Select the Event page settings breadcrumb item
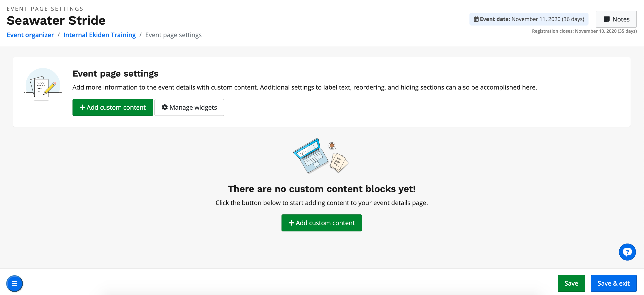644x295 pixels. (x=173, y=35)
